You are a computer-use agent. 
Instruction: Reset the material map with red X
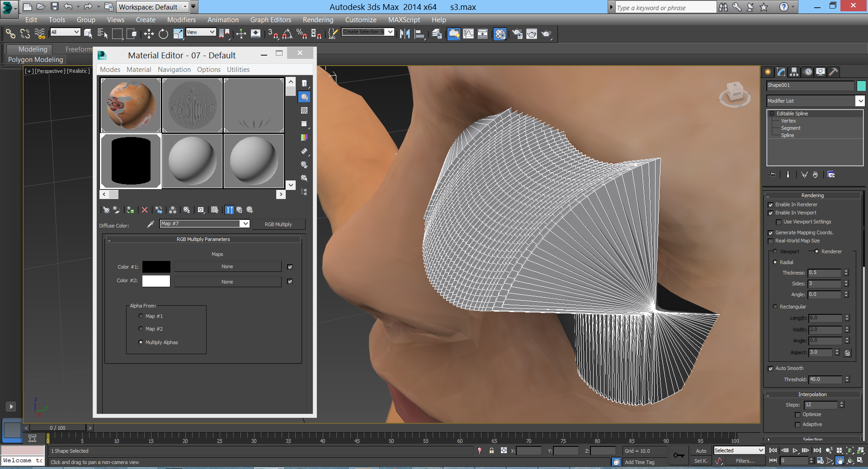pyautogui.click(x=145, y=210)
